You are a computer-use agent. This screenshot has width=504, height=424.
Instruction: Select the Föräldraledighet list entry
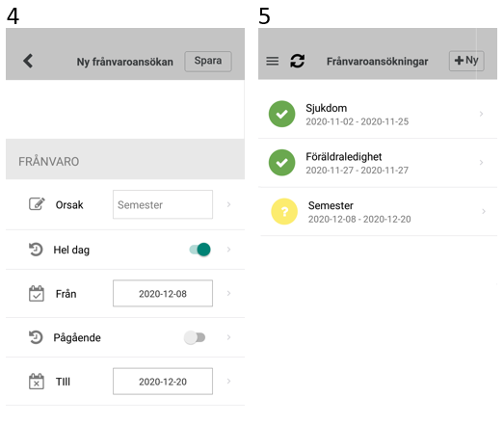tap(378, 163)
